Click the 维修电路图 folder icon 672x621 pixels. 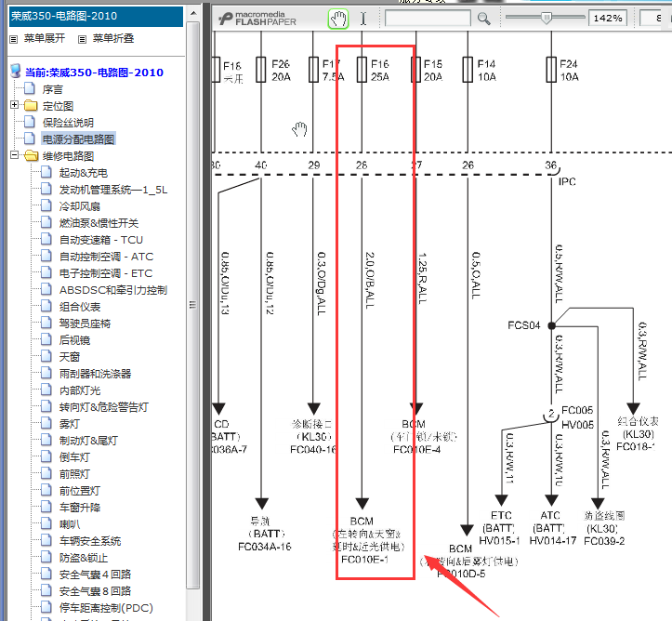(32, 155)
